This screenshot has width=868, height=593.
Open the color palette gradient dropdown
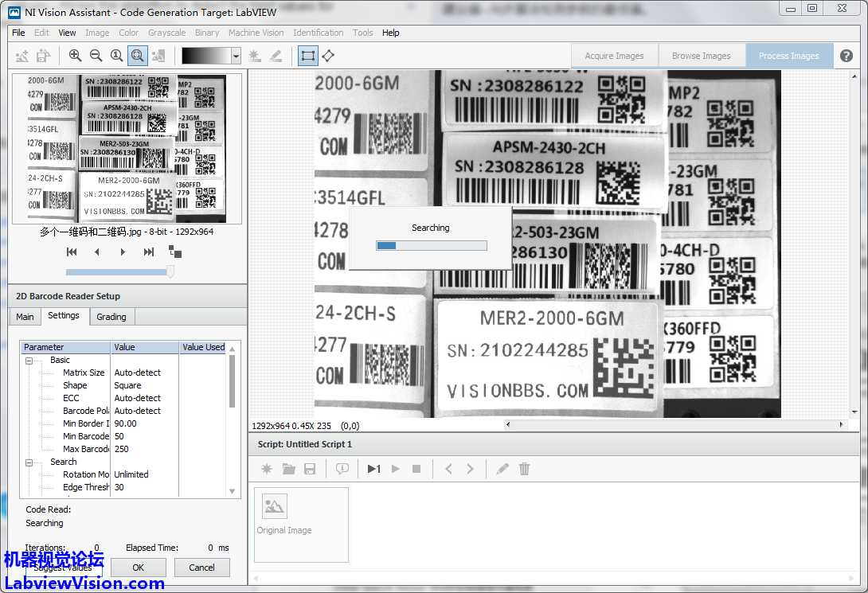click(236, 56)
